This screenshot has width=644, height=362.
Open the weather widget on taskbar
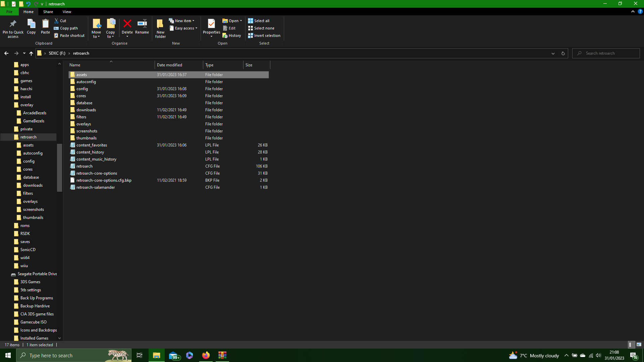click(x=534, y=356)
